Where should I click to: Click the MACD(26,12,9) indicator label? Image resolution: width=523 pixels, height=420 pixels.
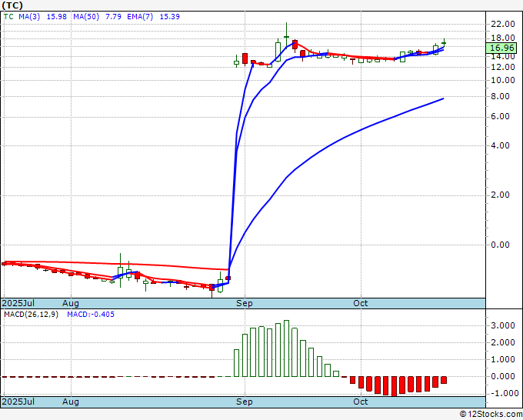coord(31,315)
